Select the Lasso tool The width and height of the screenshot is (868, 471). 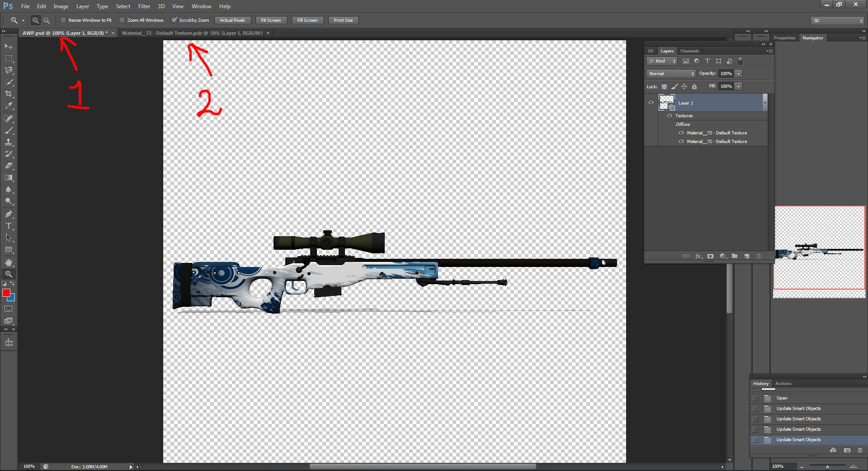coord(9,70)
